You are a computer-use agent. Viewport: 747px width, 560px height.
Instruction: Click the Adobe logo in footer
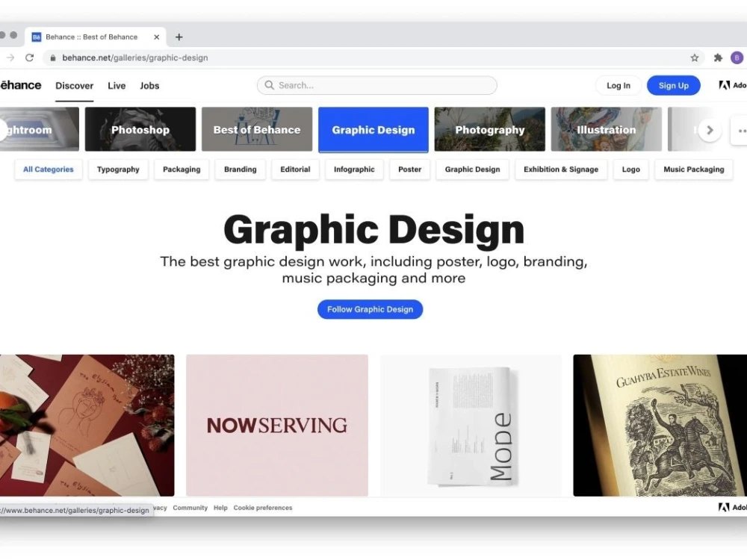[x=732, y=507]
